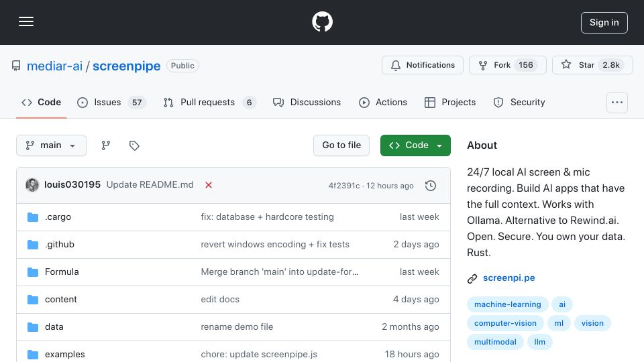The width and height of the screenshot is (644, 362).
Task: Click the Sign in button
Action: click(604, 23)
